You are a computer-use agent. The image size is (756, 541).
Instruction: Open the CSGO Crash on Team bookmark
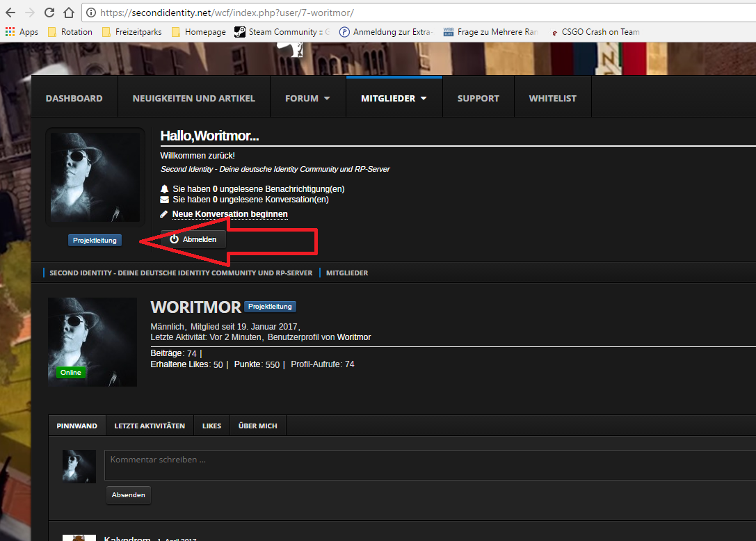pos(595,32)
